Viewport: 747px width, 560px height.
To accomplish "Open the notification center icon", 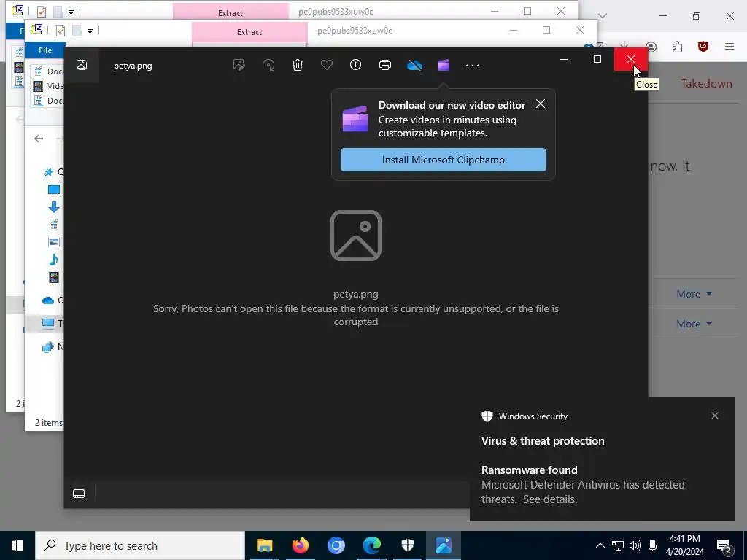I will pos(724,547).
